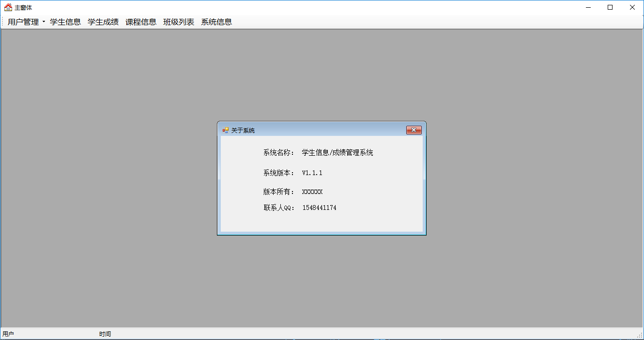Click the 版本所有 label
The width and height of the screenshot is (644, 340).
tap(279, 192)
